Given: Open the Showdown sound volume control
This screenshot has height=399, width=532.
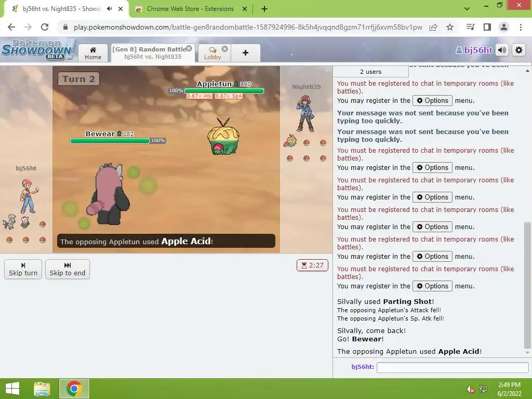Looking at the screenshot, I should click(502, 50).
